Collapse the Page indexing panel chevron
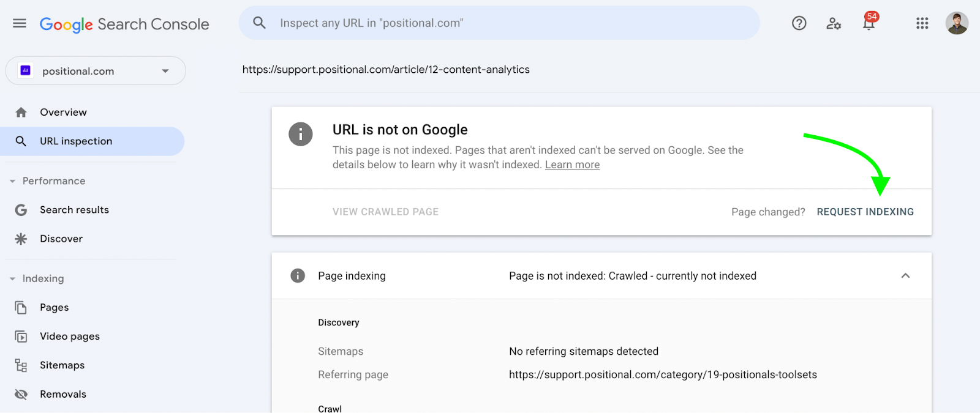Viewport: 980px width, 413px height. [905, 276]
